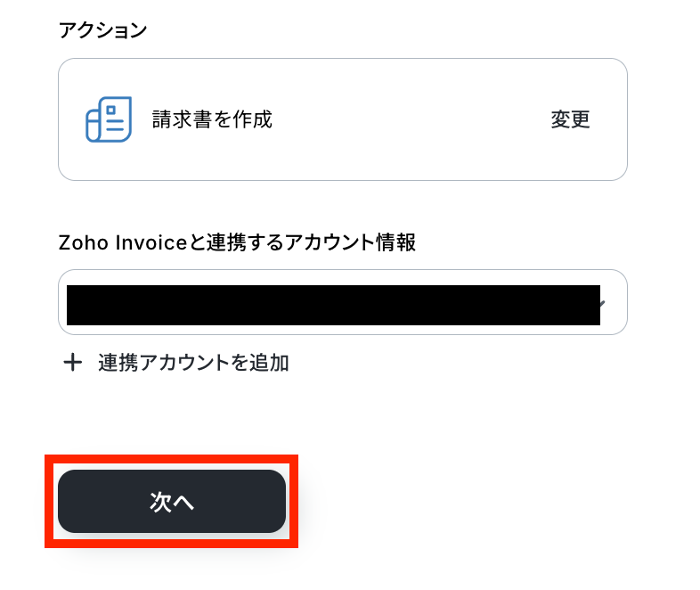Click the invoice document icon
This screenshot has width=700, height=590.
[109, 119]
